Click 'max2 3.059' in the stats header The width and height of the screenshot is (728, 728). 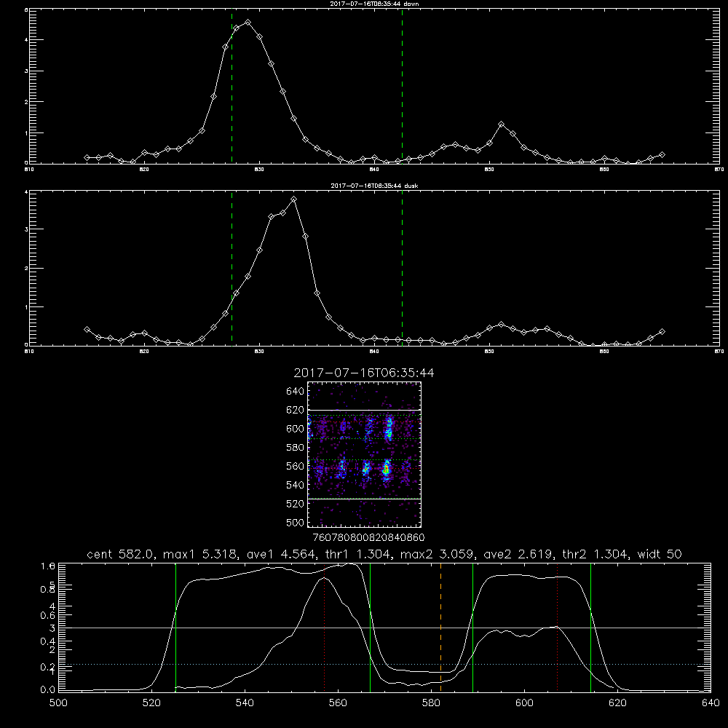click(x=438, y=554)
